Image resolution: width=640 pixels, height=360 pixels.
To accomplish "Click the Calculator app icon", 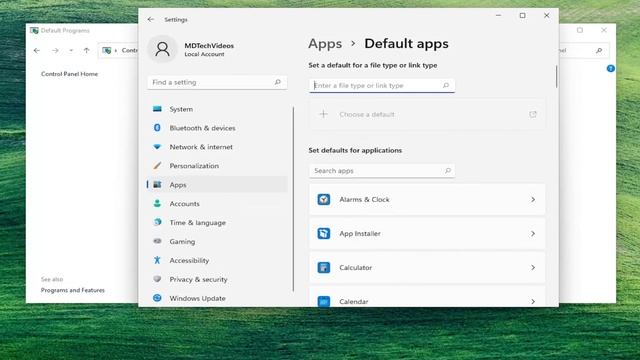I will coord(324,267).
